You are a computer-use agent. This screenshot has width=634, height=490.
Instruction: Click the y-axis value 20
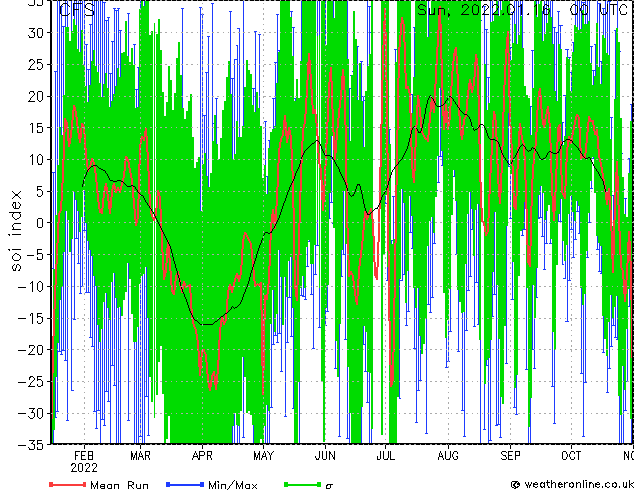click(36, 97)
